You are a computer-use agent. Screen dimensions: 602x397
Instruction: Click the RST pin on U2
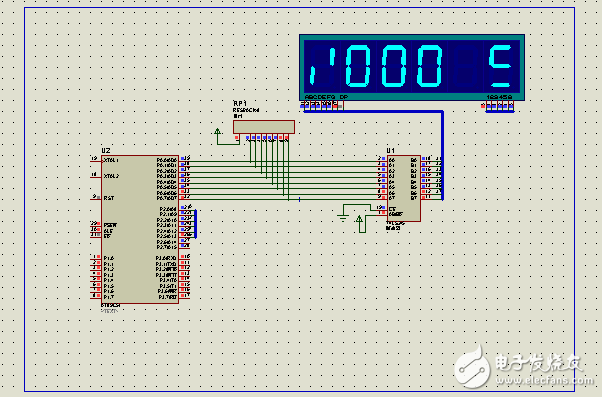pos(96,197)
